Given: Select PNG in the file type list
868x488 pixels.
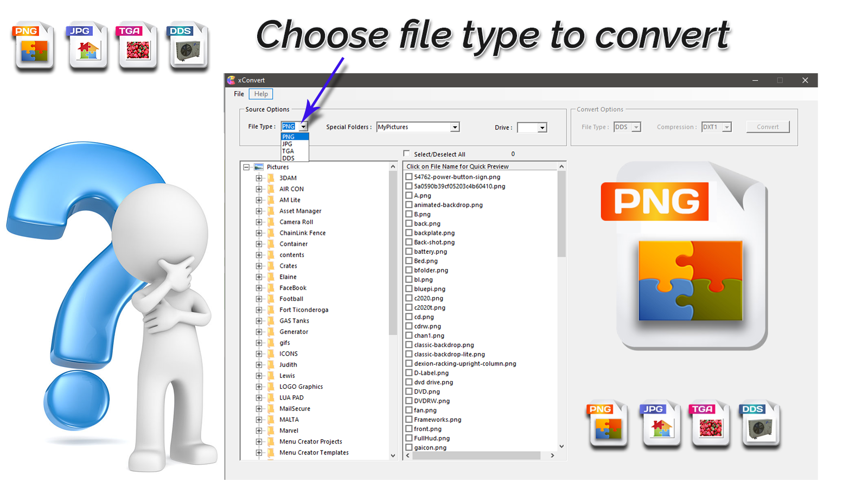Looking at the screenshot, I should [295, 137].
